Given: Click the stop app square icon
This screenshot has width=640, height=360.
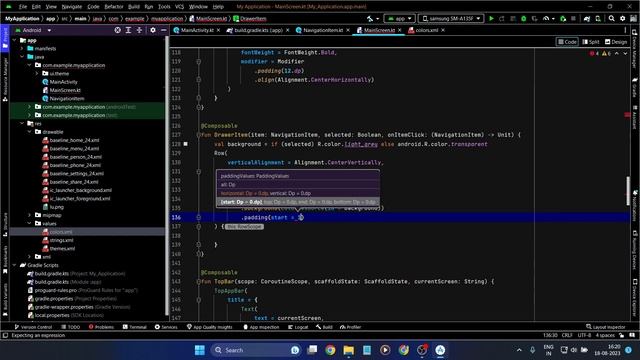Looking at the screenshot, I should [x=573, y=19].
